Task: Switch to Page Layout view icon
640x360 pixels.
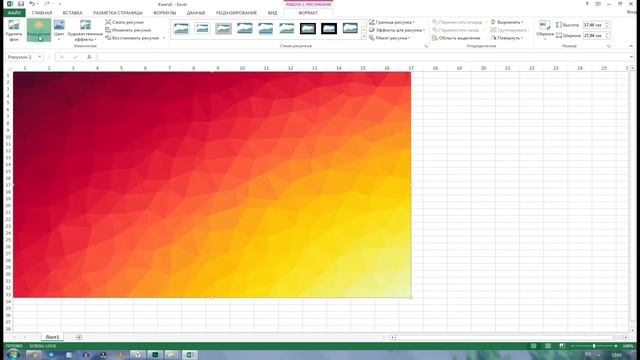Action: (x=547, y=346)
